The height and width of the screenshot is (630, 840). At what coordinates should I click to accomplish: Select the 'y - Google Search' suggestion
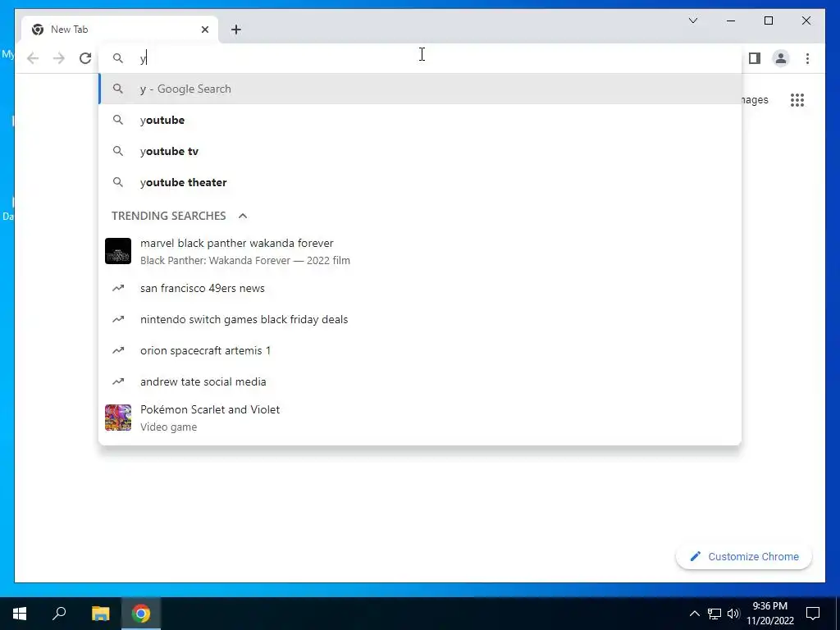pyautogui.click(x=420, y=89)
